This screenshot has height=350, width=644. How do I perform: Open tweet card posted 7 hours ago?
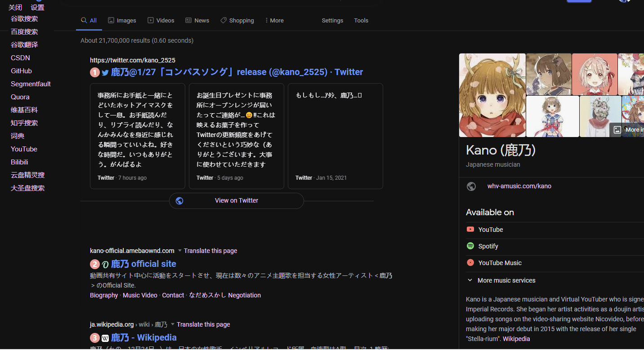(138, 136)
